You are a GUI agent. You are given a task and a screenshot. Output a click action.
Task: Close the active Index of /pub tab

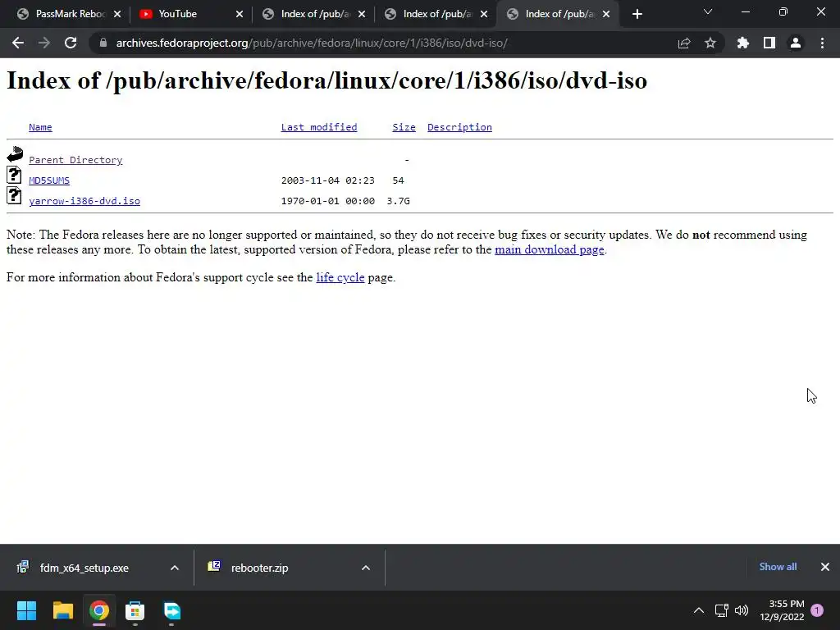(606, 14)
